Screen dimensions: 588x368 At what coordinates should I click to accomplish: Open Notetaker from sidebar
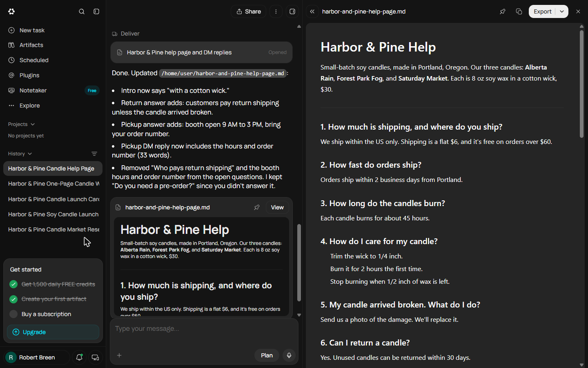(53, 90)
